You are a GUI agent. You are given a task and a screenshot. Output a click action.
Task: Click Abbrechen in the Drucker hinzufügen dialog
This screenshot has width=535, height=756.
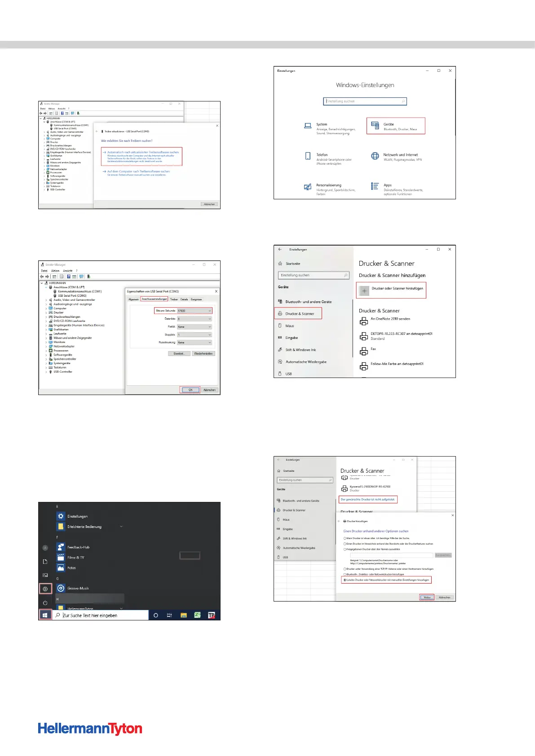click(x=444, y=597)
